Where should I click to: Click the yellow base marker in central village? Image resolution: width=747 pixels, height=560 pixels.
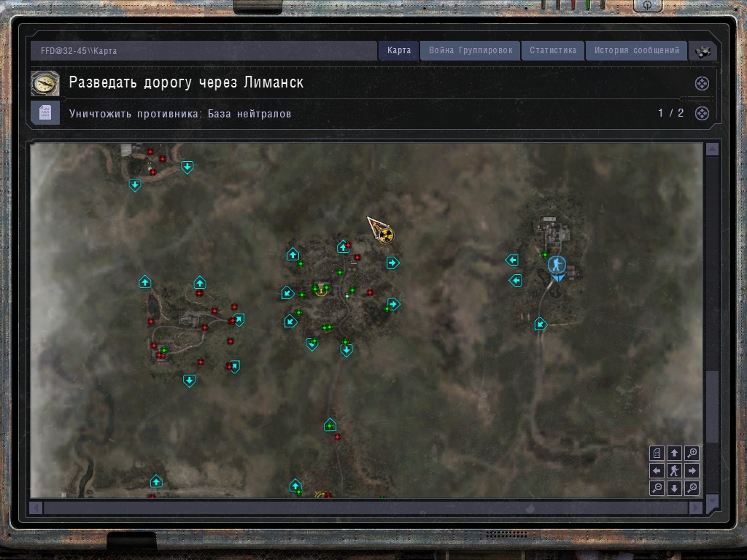pyautogui.click(x=322, y=290)
